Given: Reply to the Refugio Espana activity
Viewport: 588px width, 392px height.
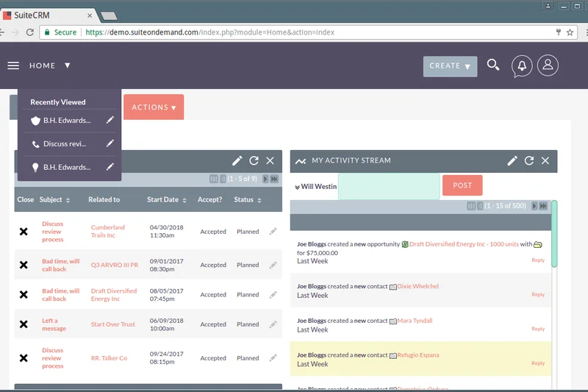Looking at the screenshot, I should tap(538, 363).
